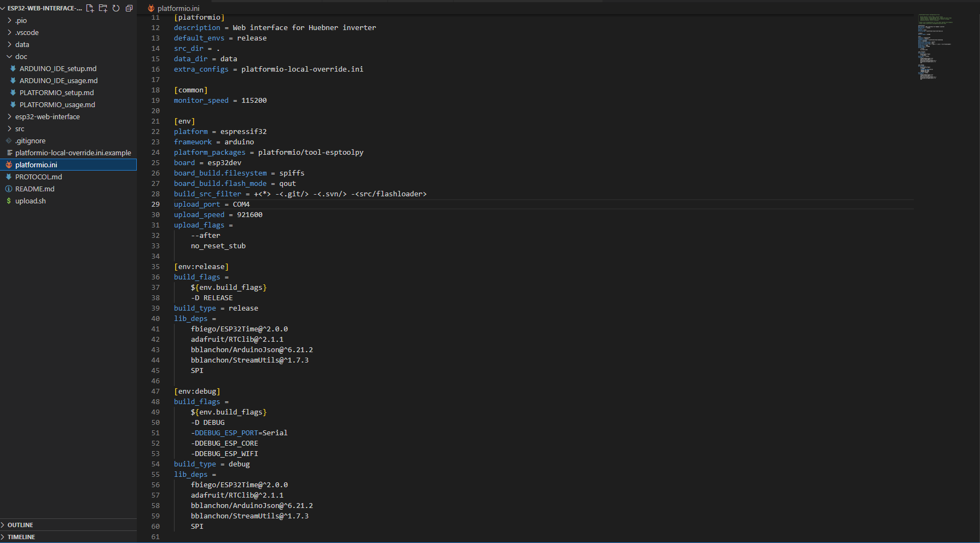The width and height of the screenshot is (980, 543).
Task: Click the New Folder icon in Explorer
Action: (x=103, y=8)
